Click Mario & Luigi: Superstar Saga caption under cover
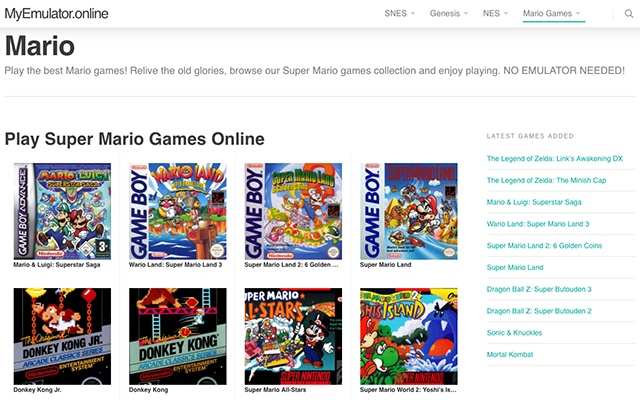 coord(57,264)
